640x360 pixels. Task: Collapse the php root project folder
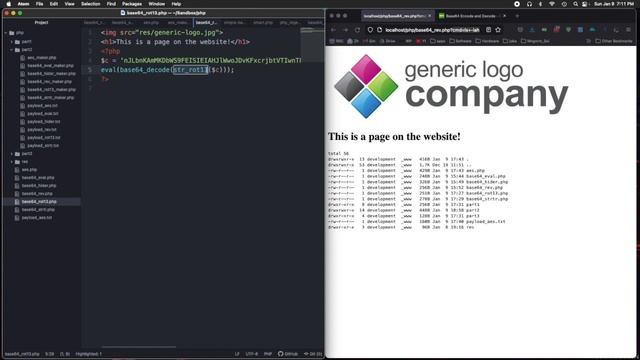[6, 33]
